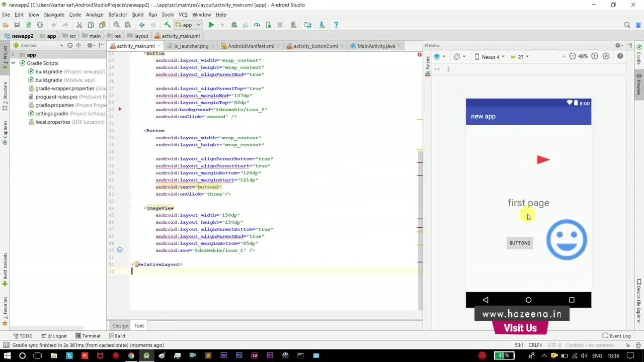
Task: Open the Event Log
Action: point(616,336)
